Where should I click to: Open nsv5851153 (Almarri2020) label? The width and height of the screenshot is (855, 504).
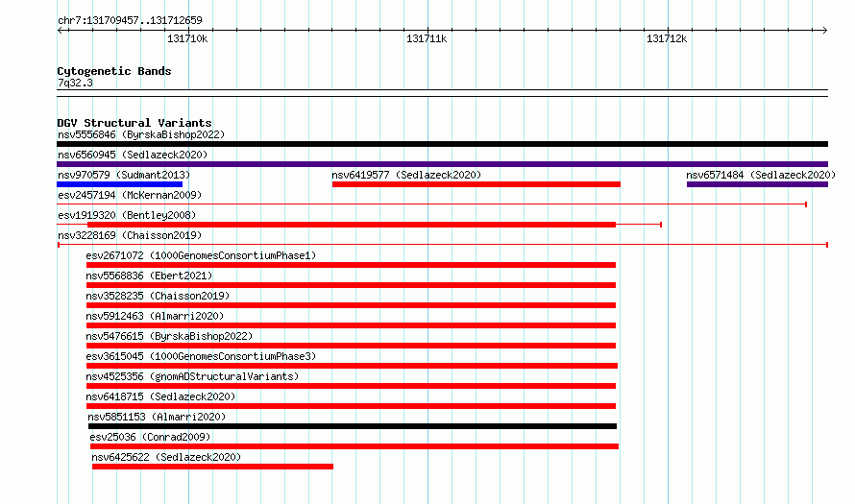point(157,417)
